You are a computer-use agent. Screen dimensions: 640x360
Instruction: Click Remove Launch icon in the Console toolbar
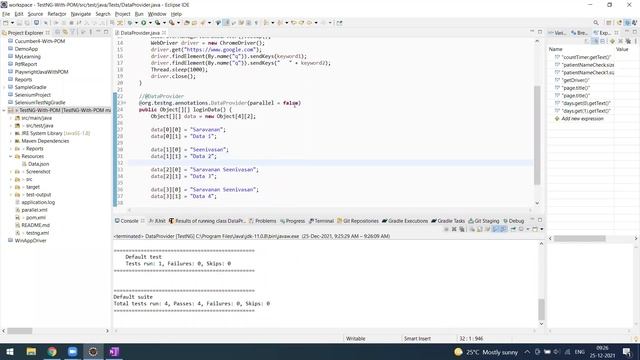pos(454,229)
